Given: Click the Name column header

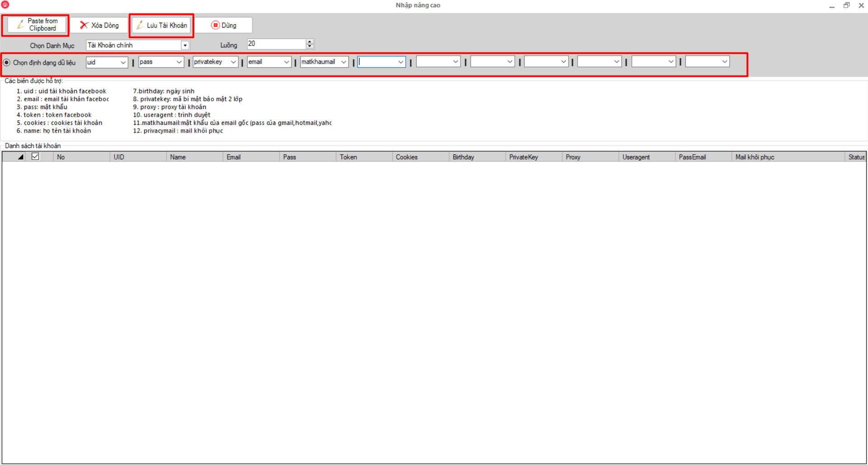Looking at the screenshot, I should tap(194, 157).
